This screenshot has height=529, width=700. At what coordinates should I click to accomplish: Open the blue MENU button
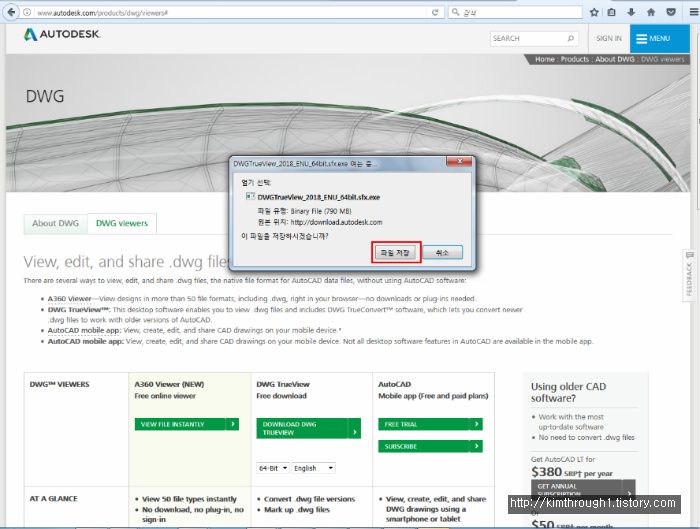pos(659,38)
